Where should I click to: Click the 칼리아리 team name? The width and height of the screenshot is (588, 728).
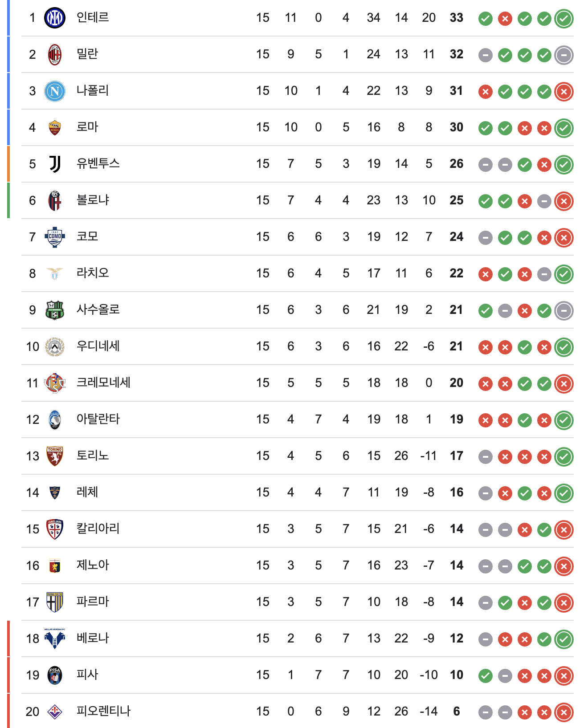(98, 529)
